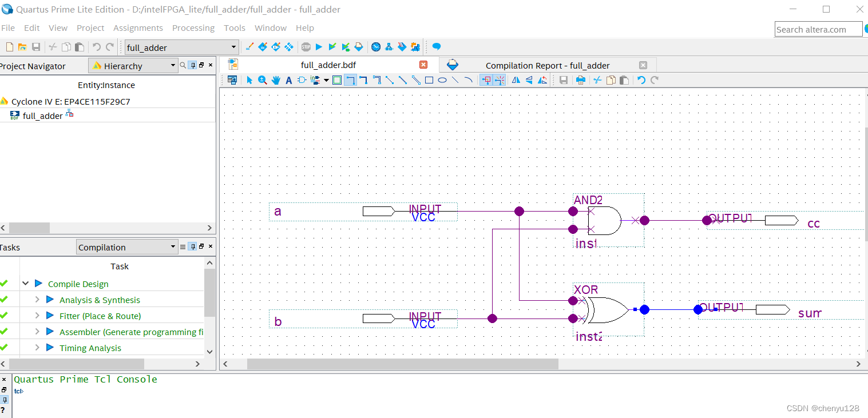
Task: Toggle the Orthogonal Bus tool
Action: point(363,80)
